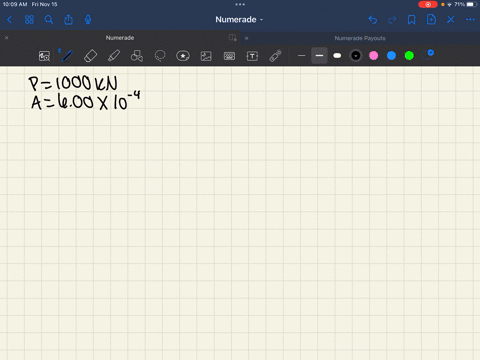Open the keyboard typing tool
This screenshot has height=360, width=480.
(229, 56)
